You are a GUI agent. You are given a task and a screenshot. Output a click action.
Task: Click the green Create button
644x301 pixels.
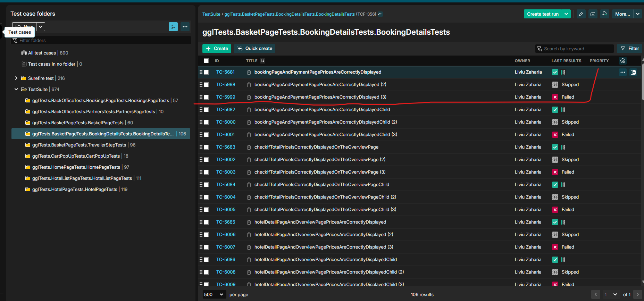(x=217, y=49)
